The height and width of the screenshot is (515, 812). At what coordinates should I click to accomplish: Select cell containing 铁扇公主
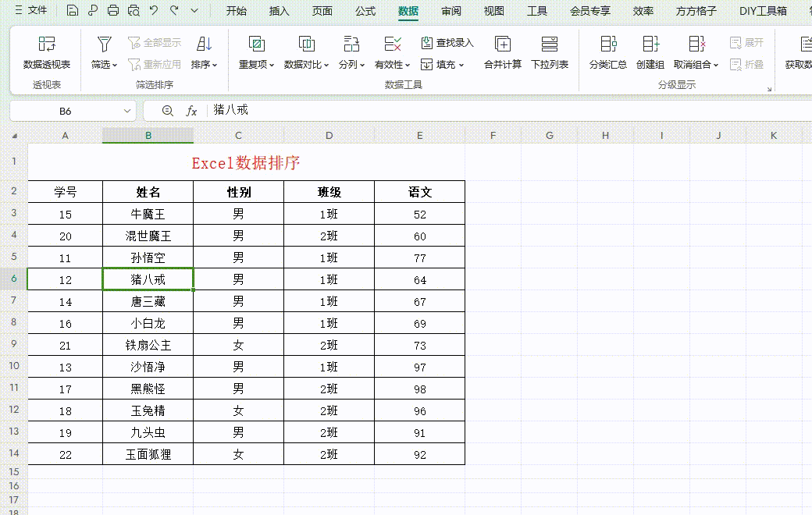(148, 345)
